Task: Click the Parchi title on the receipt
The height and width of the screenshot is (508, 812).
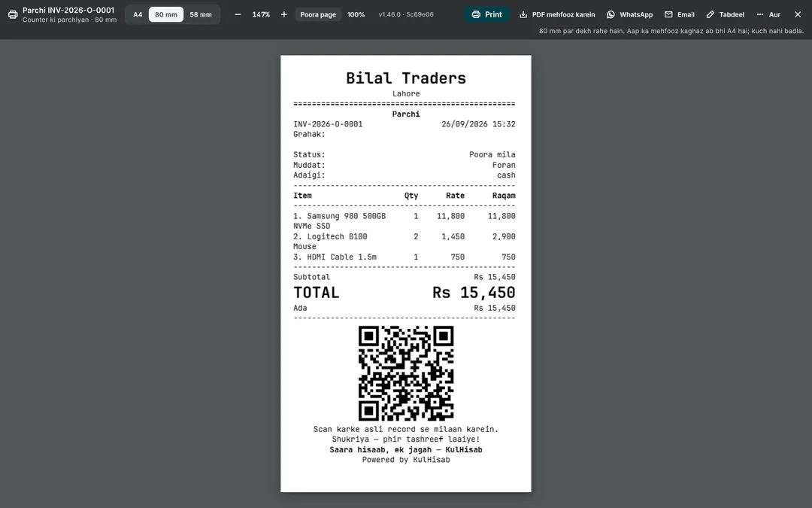Action: [406, 114]
